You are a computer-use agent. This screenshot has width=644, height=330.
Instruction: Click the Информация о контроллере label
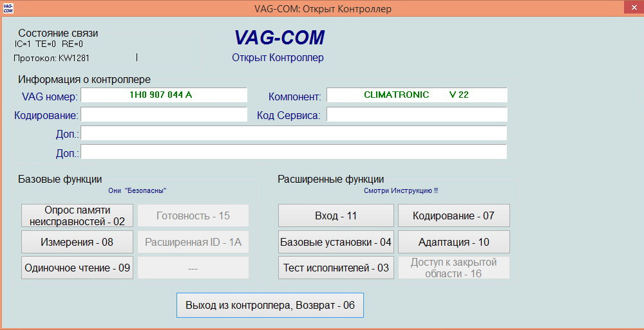pos(84,79)
